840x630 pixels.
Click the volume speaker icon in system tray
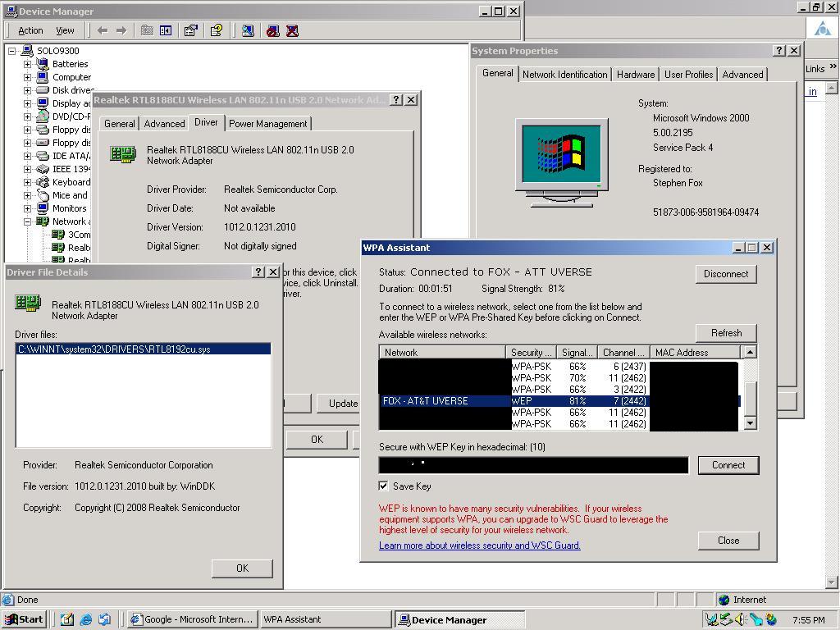click(x=741, y=619)
